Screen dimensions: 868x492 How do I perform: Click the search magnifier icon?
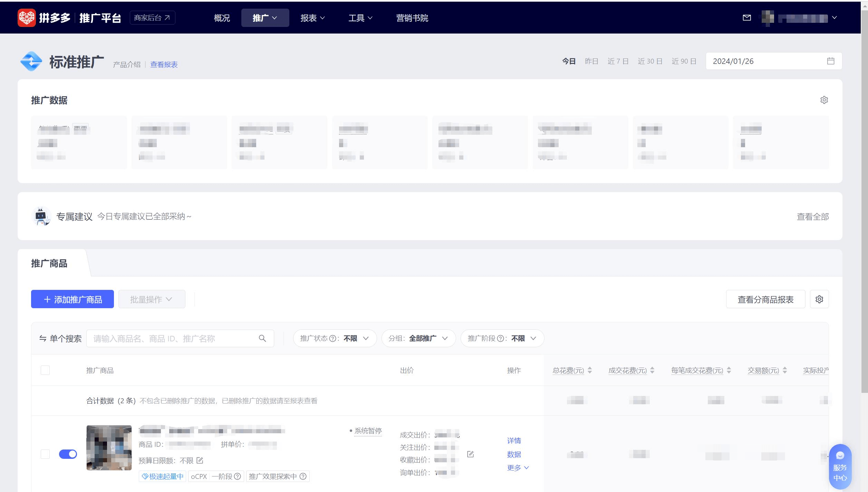[262, 338]
